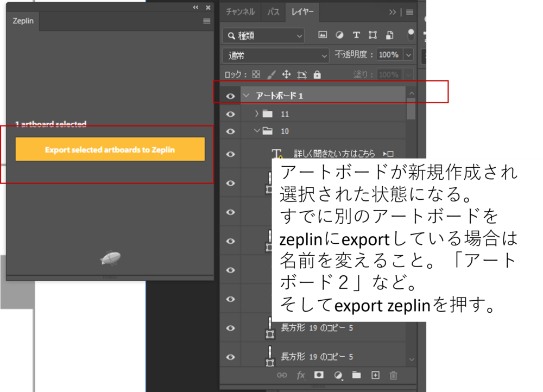Screen dimensions: 543x392
Task: Click the 塗り 100% fill field
Action: click(x=389, y=74)
